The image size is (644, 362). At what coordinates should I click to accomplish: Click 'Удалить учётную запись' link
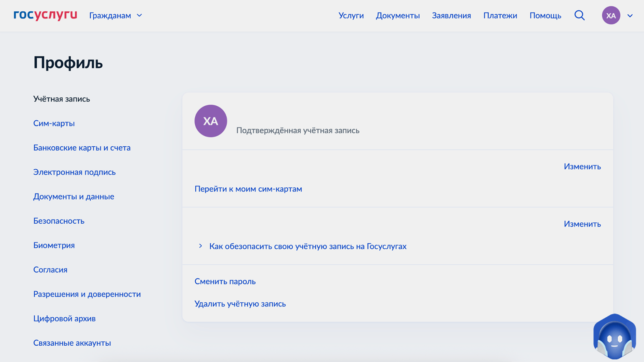click(240, 304)
